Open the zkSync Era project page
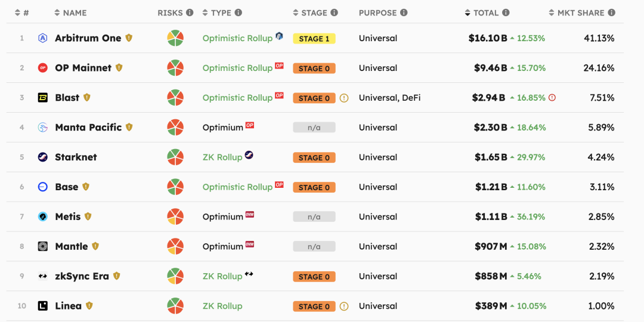 (x=82, y=276)
